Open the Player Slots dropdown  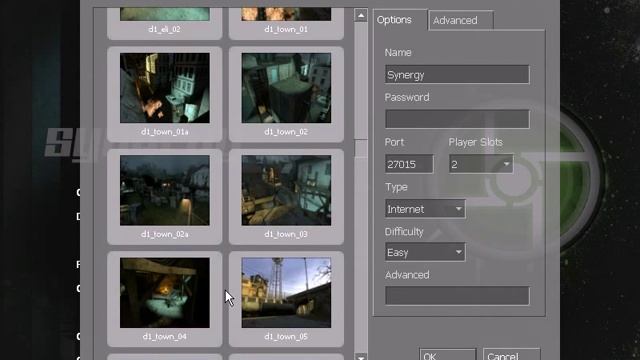pos(481,164)
